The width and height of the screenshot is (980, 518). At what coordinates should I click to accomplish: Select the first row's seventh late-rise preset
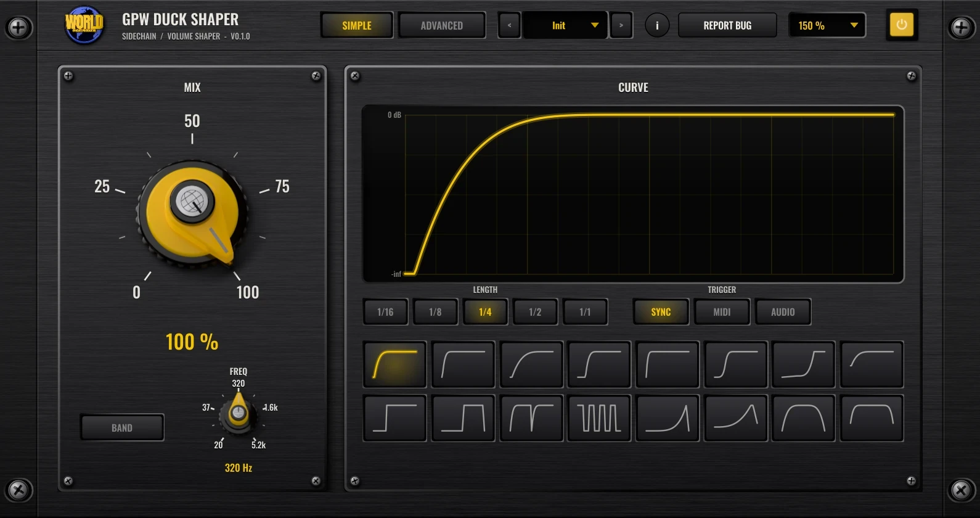(x=804, y=364)
